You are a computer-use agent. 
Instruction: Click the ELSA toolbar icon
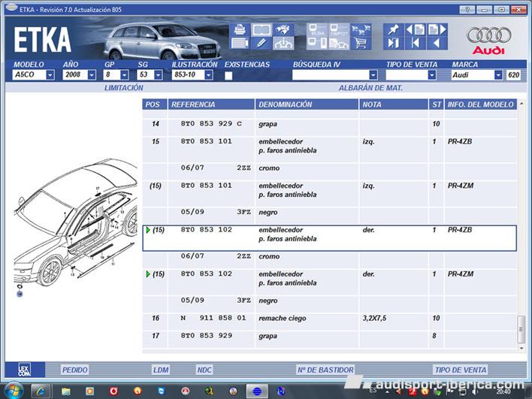[x=317, y=30]
